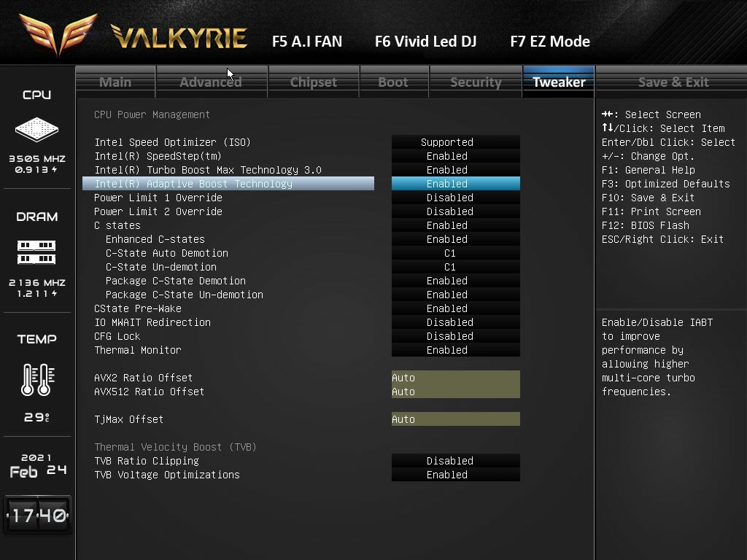Click TjMax Offset Auto field
Viewport: 747px width, 560px height.
point(455,419)
